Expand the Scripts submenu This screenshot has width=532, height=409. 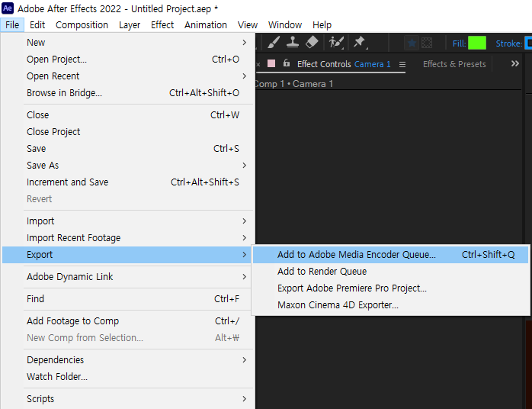[x=127, y=399]
